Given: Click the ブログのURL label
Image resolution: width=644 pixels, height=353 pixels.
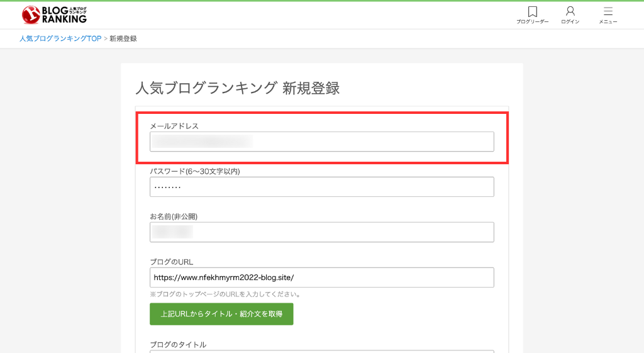Looking at the screenshot, I should coord(171,262).
